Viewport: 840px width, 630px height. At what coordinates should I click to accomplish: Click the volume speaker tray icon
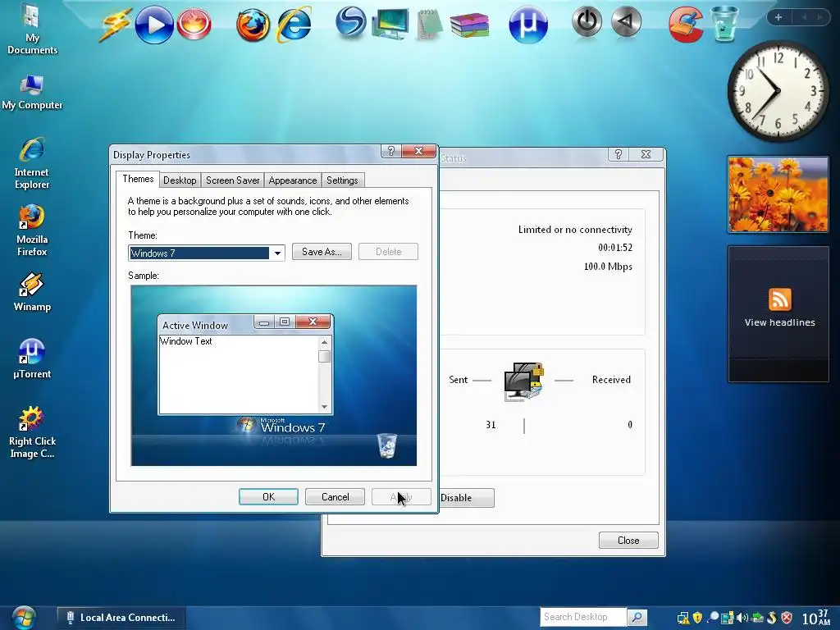(742, 618)
